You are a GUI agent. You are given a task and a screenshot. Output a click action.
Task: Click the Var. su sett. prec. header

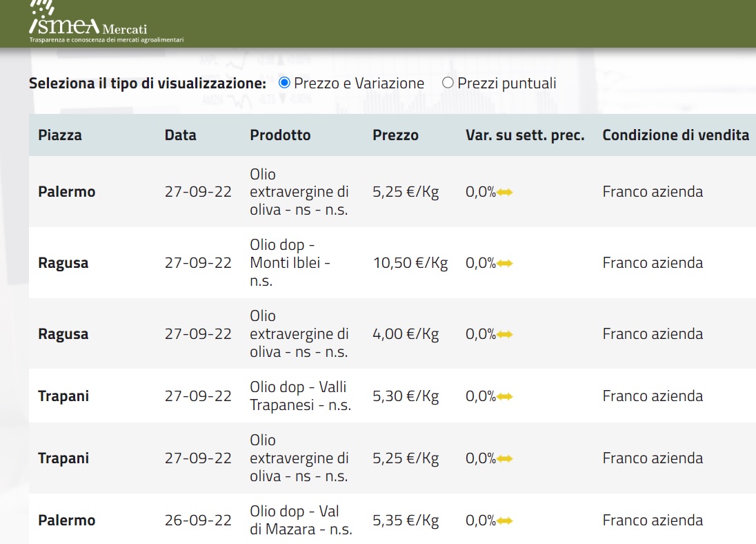[x=525, y=135]
